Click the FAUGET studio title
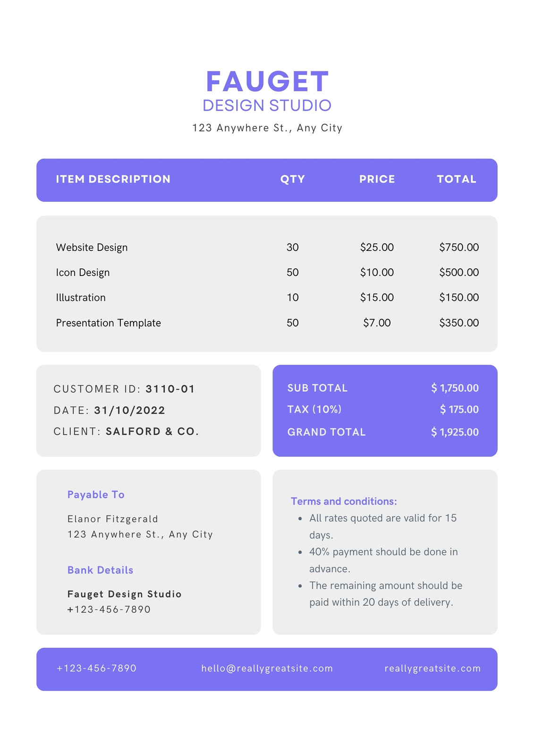534x756 pixels. [267, 81]
